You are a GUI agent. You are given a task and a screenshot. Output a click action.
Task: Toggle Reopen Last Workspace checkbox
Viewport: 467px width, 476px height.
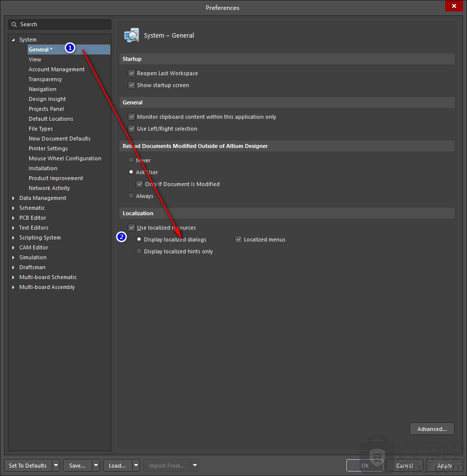click(x=132, y=73)
